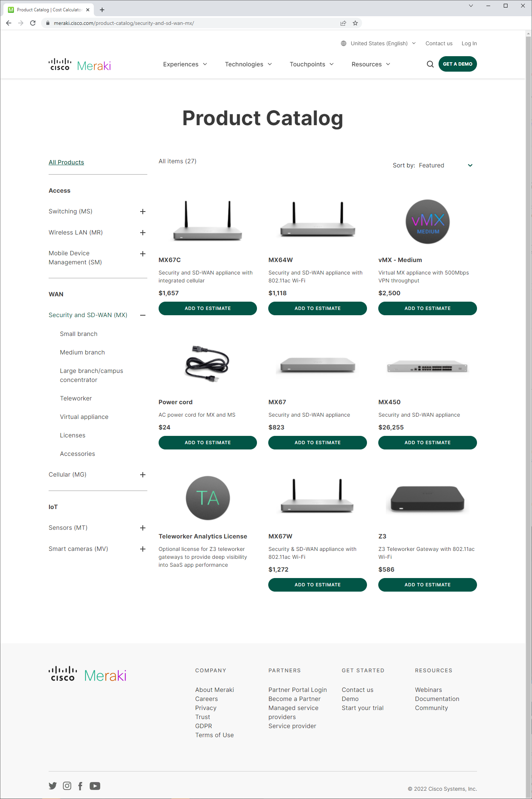Open the Instagram icon in footer
The height and width of the screenshot is (799, 532).
tap(67, 786)
